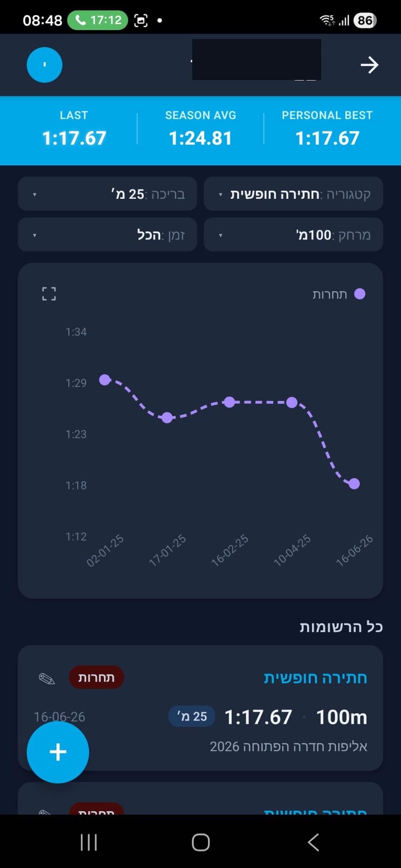Tap the green ongoing call indicator 17:12
Viewport: 401px width, 868px height.
tap(98, 20)
